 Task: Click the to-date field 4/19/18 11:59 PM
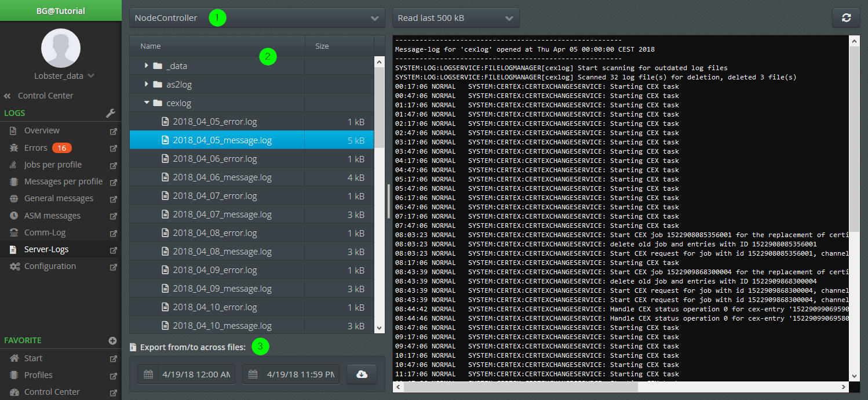291,374
